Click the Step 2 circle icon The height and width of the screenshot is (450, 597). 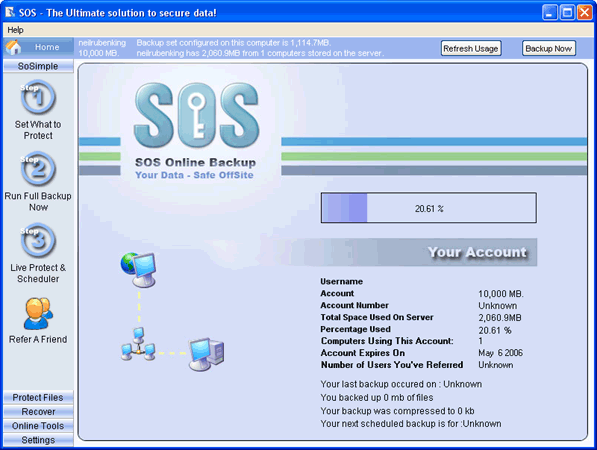38,169
